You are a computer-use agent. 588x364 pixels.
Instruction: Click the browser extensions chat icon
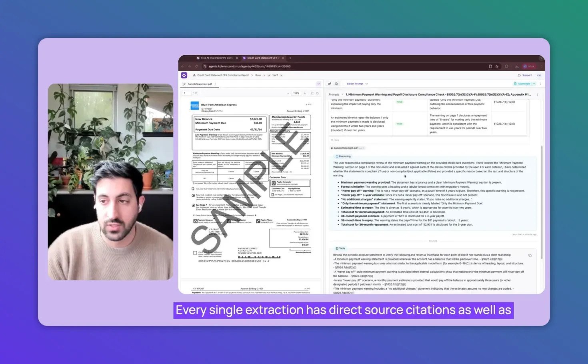[506, 66]
